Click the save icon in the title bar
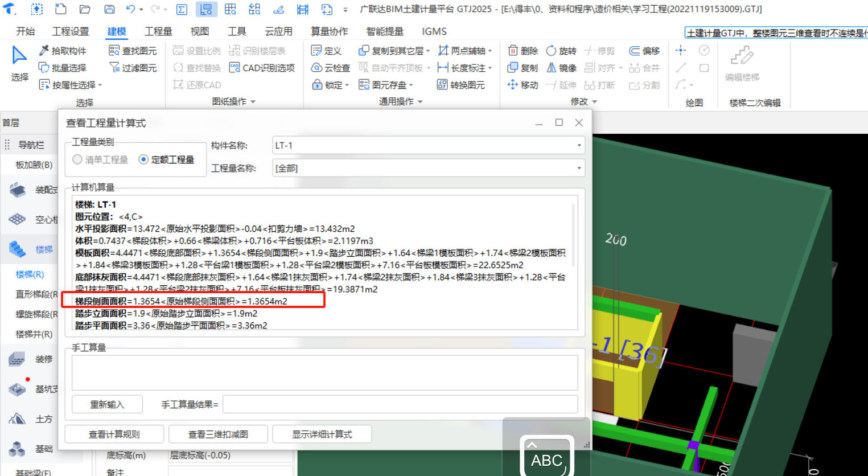This screenshot has height=476, width=868. (109, 9)
